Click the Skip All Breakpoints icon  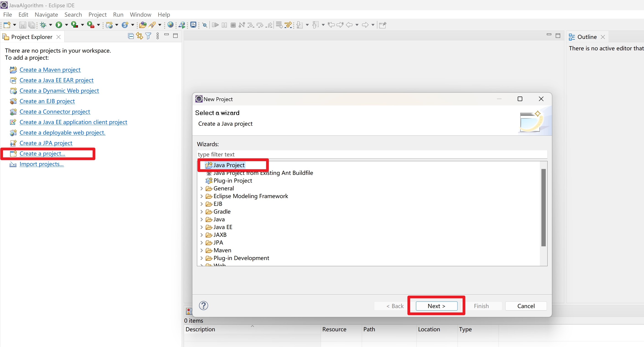coord(205,25)
